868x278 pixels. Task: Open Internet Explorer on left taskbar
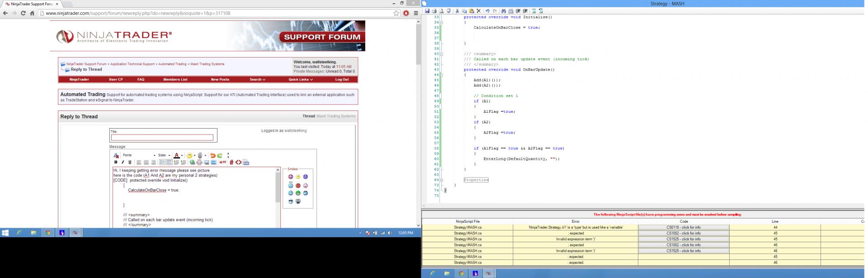19,233
